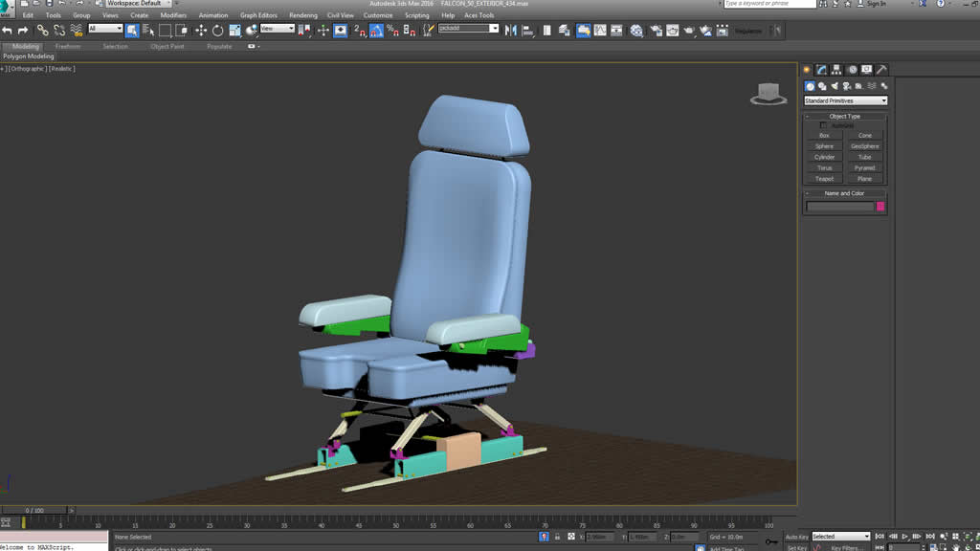This screenshot has height=551, width=980.
Task: Click the Undo arrow icon
Action: tap(8, 31)
